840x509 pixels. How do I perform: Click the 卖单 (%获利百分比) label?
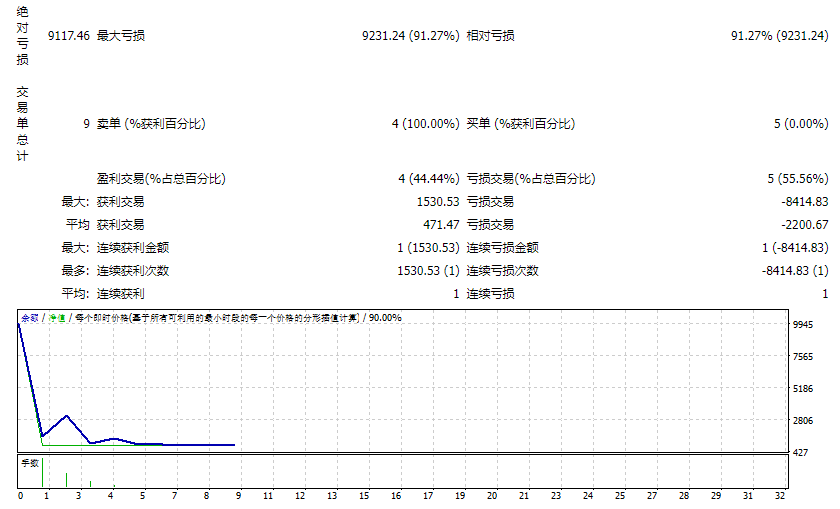150,124
